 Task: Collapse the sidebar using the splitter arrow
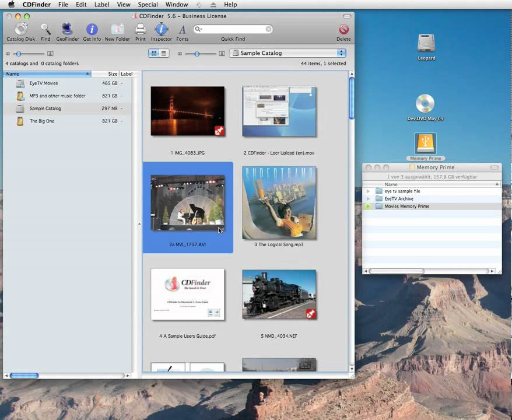coord(139,224)
